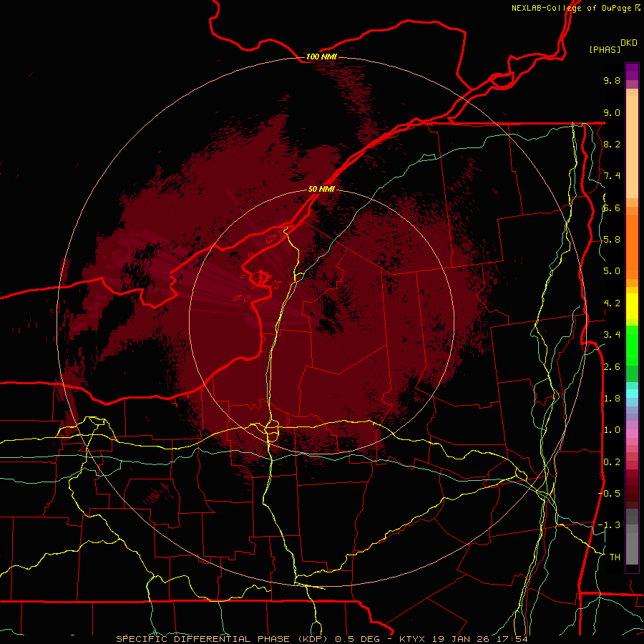Click the 9.8 value on the color scale
The height and width of the screenshot is (644, 644).
(612, 80)
